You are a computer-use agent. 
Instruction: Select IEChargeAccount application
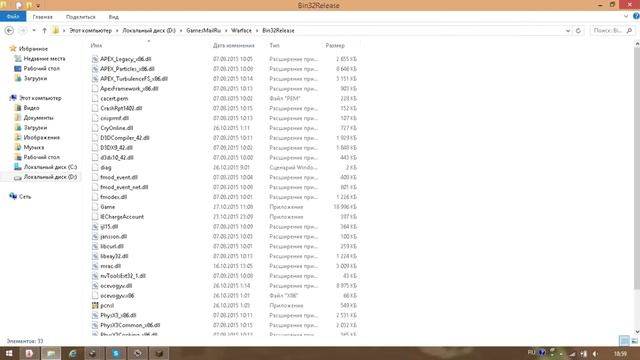122,217
